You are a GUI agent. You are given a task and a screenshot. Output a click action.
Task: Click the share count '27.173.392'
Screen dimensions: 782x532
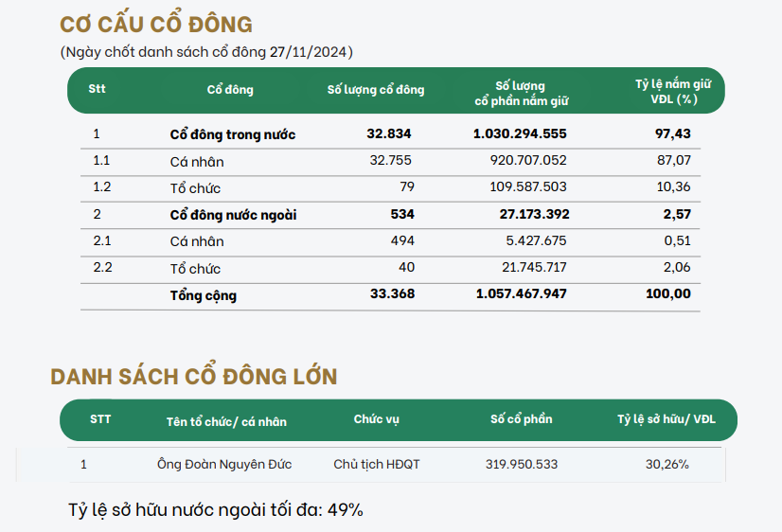(x=534, y=214)
